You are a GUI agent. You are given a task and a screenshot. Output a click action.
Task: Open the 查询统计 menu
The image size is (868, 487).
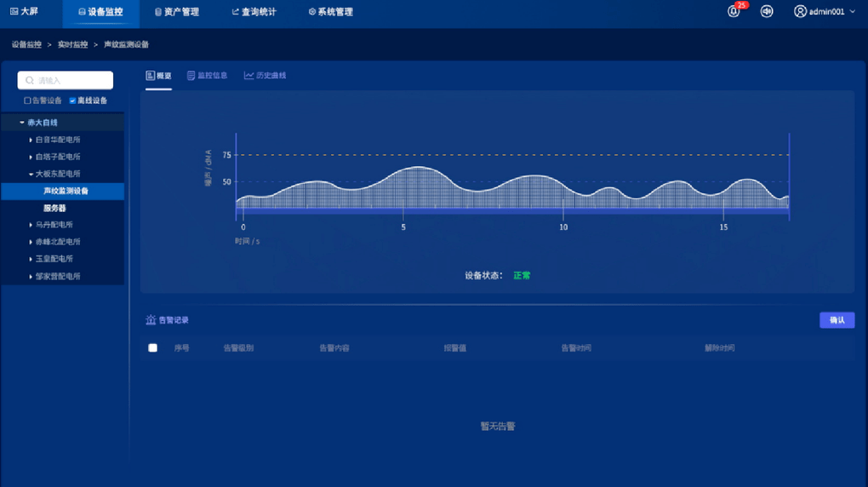coord(254,12)
